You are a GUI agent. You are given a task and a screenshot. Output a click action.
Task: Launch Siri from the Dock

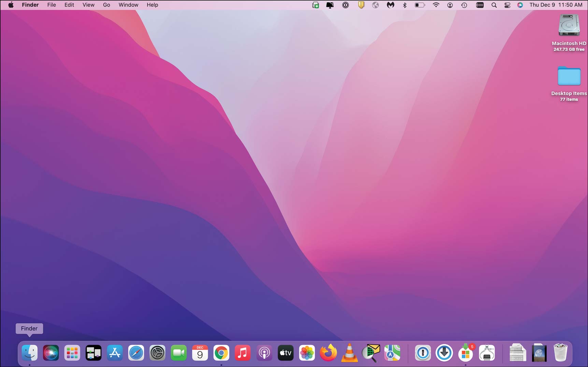click(x=51, y=353)
